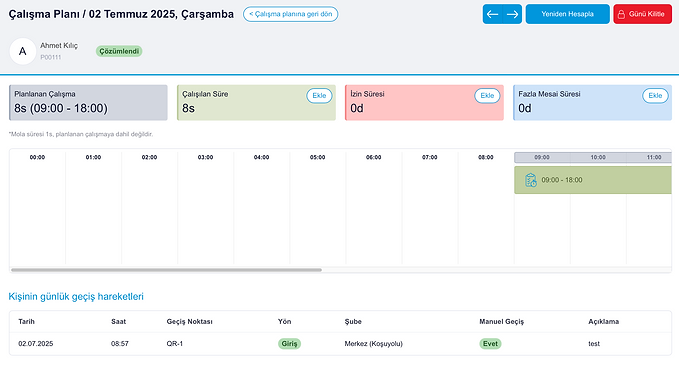Click the Çözümlendi status badge
Viewport: 679px width, 369px height.
click(119, 51)
